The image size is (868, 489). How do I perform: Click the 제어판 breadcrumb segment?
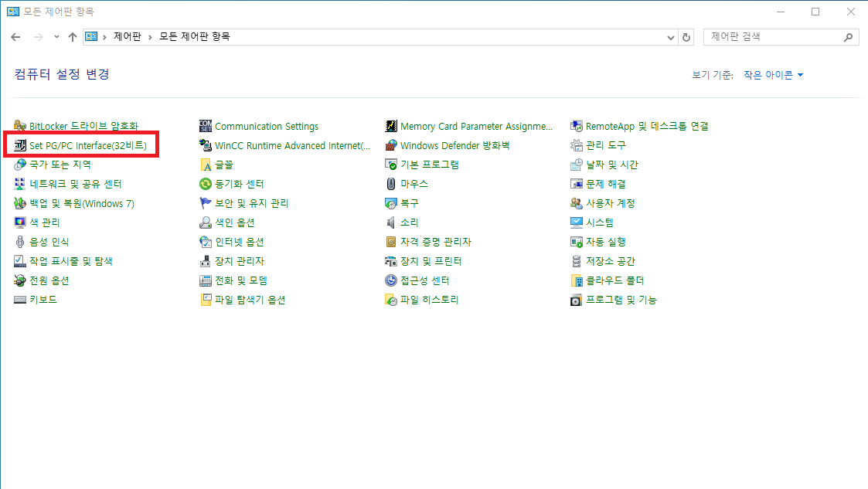128,36
